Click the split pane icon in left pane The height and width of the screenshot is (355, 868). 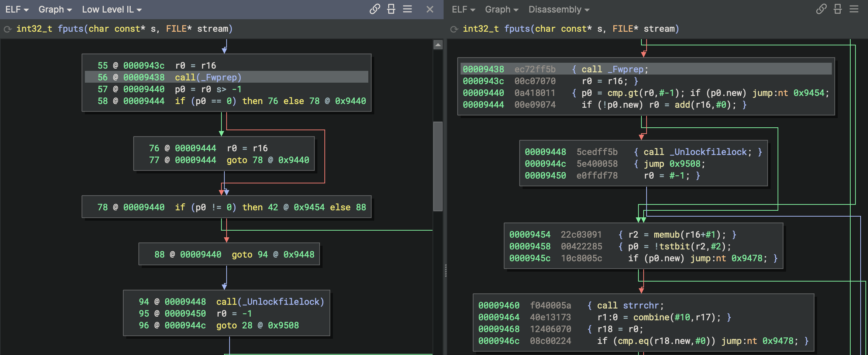click(391, 9)
